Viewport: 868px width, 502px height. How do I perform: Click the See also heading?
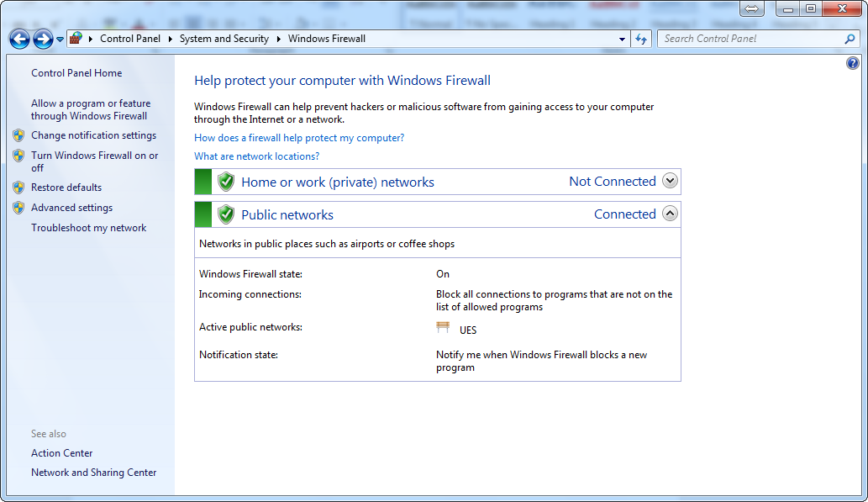(49, 434)
